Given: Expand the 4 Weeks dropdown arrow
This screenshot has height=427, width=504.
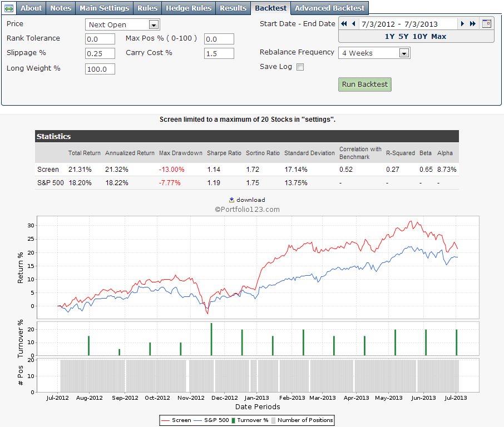Looking at the screenshot, I should (405, 53).
